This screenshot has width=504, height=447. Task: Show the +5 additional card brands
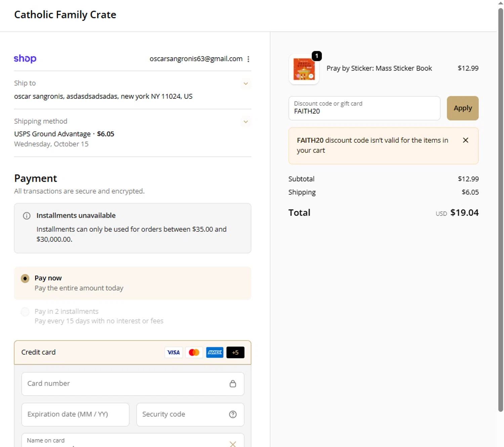235,352
